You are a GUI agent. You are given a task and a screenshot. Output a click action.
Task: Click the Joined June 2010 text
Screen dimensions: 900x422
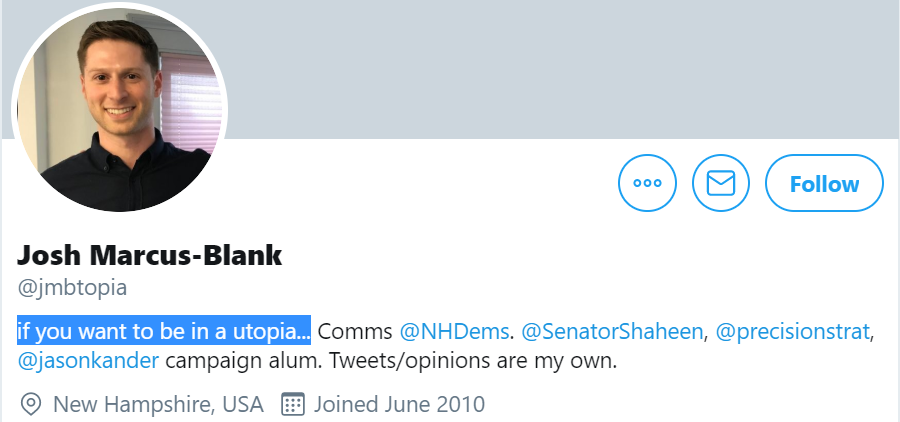pyautogui.click(x=399, y=404)
